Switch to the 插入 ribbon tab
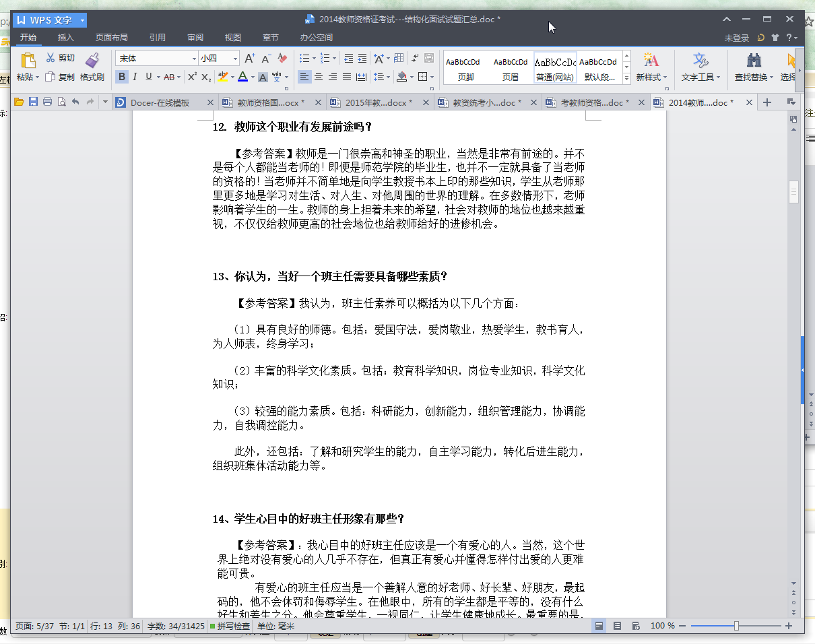Viewport: 815px width, 644px height. [x=66, y=38]
